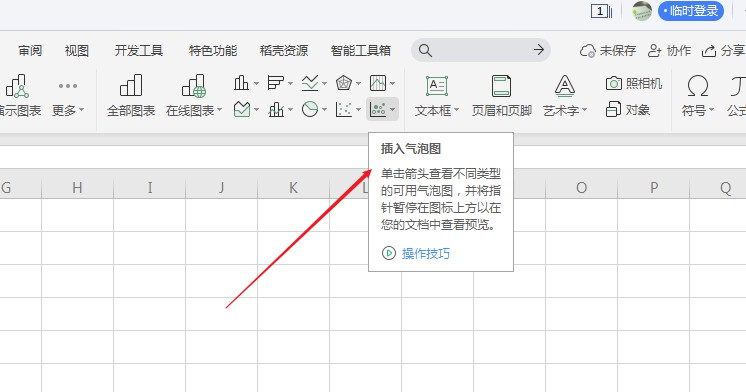
Task: Click the 在线图表 online chart icon
Action: [193, 86]
